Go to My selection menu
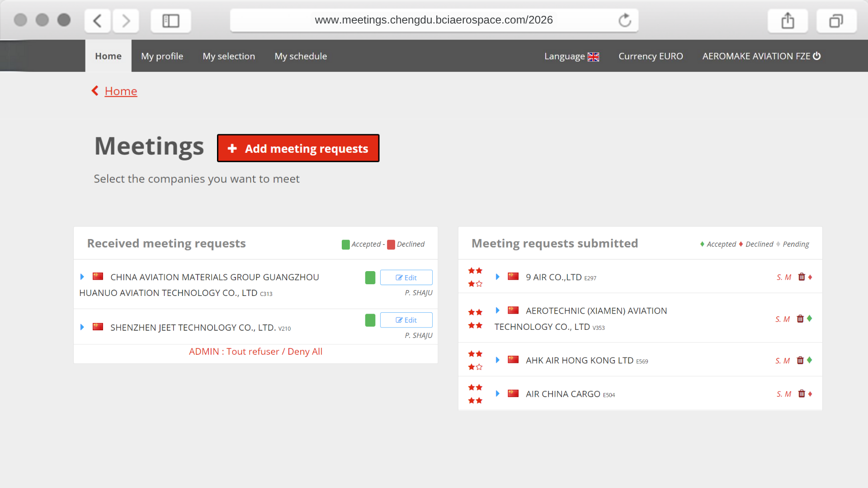Viewport: 868px width, 488px height. click(229, 56)
